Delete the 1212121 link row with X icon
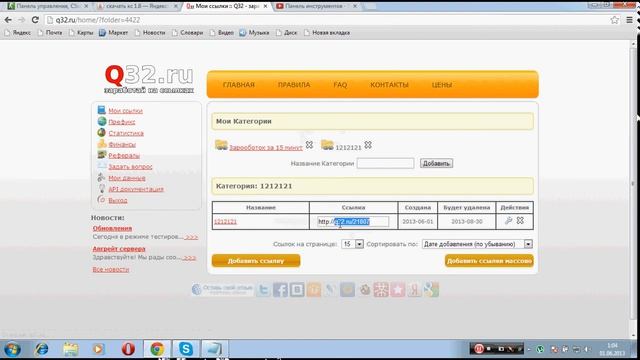The width and height of the screenshot is (640, 360). point(520,221)
